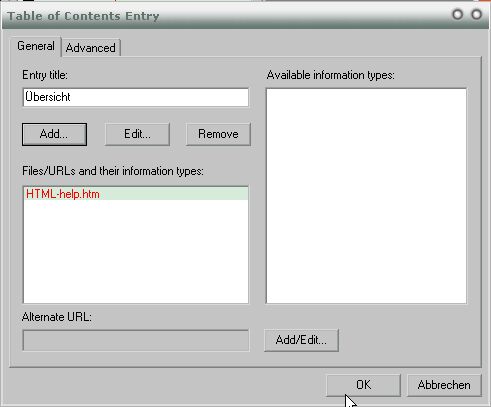Click the blank area below HTML-help.htm
The image size is (491, 407).
pos(136,251)
